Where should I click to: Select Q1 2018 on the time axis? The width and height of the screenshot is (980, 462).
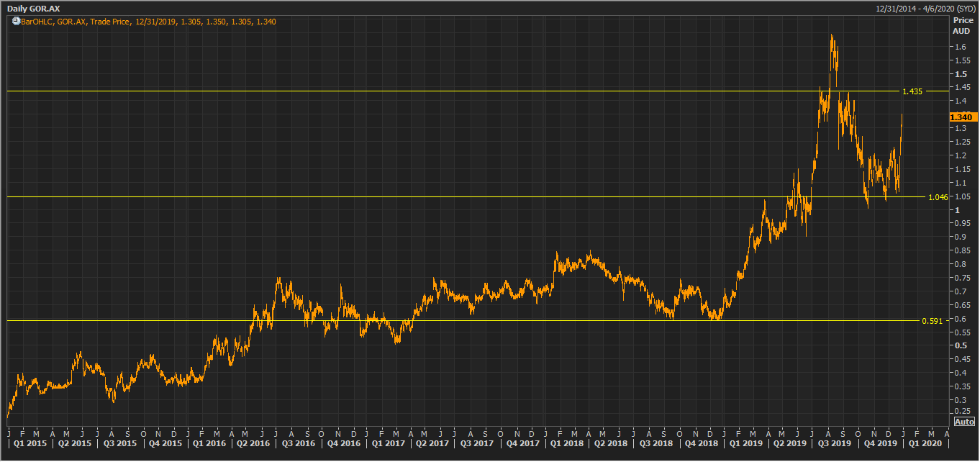(567, 444)
